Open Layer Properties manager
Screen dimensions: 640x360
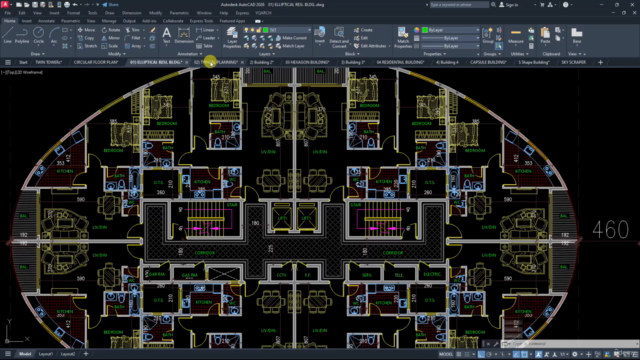pos(232,38)
